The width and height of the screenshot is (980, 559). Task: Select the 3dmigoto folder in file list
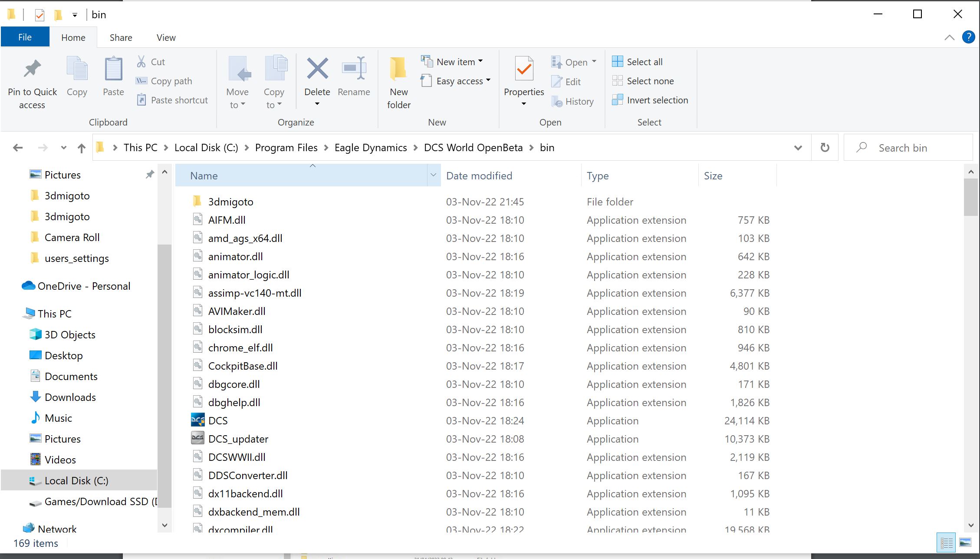tap(230, 202)
